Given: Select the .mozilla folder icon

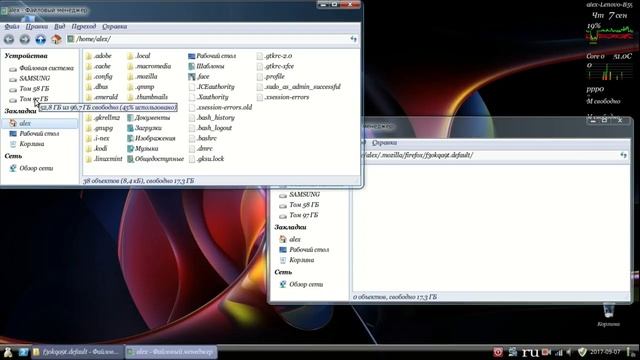Looking at the screenshot, I should (x=130, y=76).
